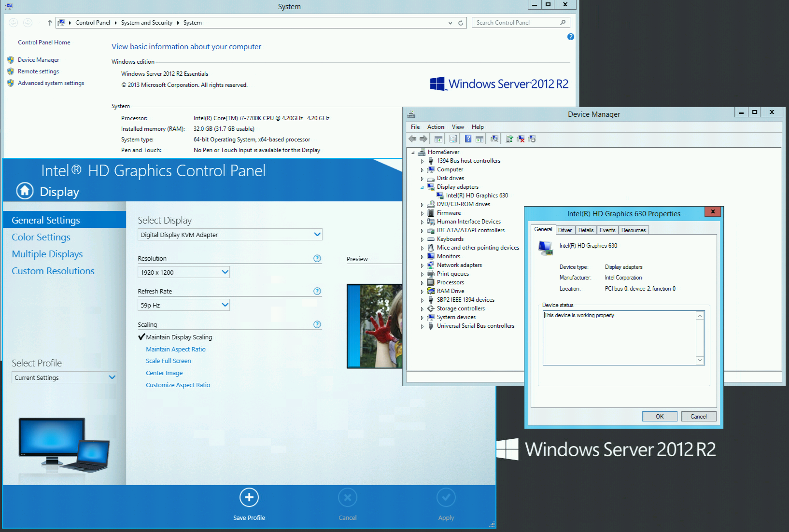
Task: Click the Uninstall device icon with red X
Action: [x=521, y=139]
